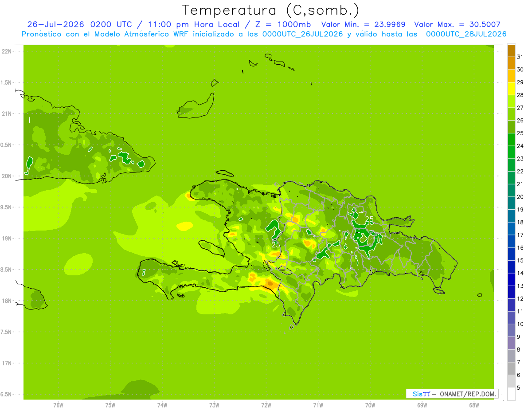Click the "19N" latitude label
The height and width of the screenshot is (411, 532).
click(8, 239)
